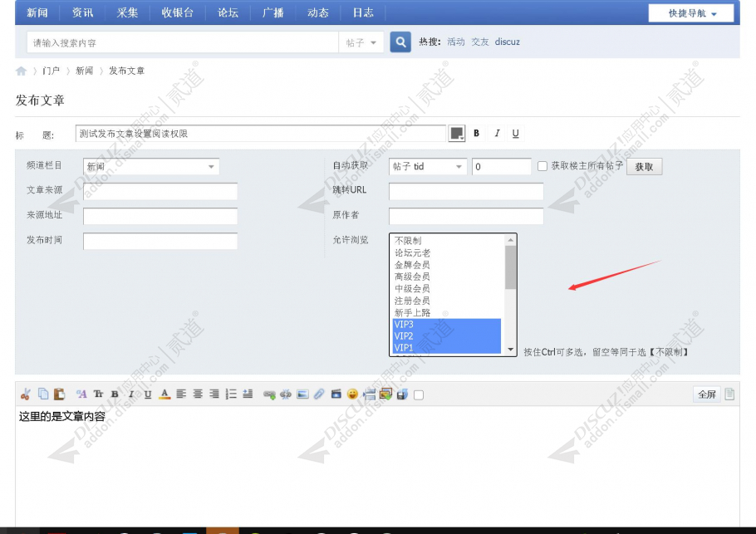Open the font color icon in editor
This screenshot has height=534, width=756.
click(164, 394)
